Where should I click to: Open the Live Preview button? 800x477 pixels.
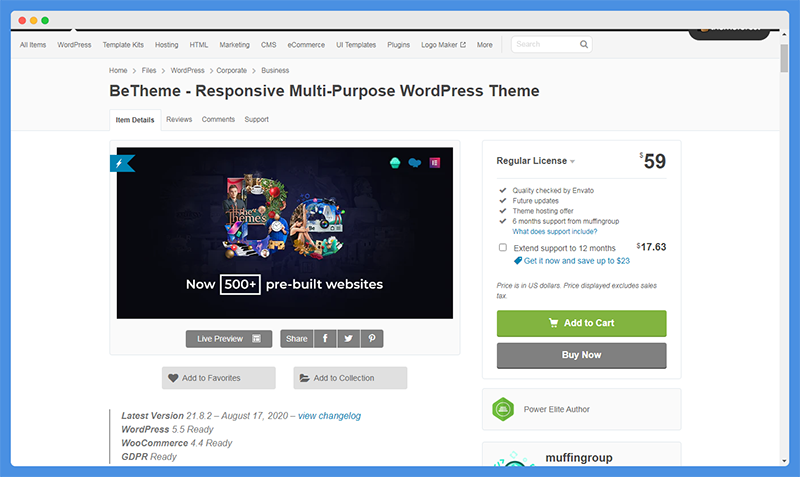(x=229, y=339)
